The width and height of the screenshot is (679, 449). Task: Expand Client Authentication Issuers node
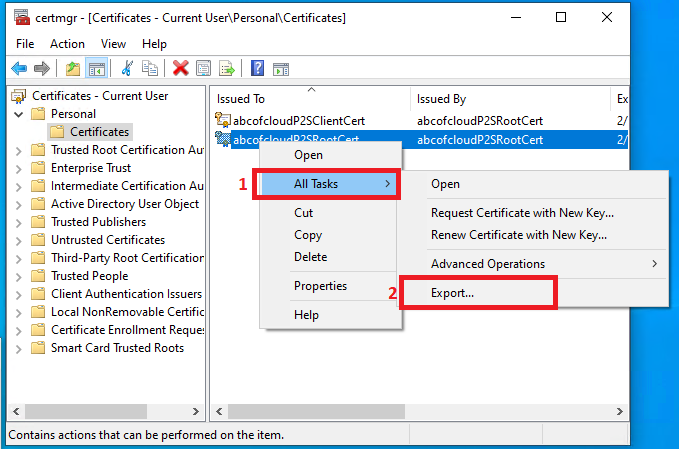point(18,294)
